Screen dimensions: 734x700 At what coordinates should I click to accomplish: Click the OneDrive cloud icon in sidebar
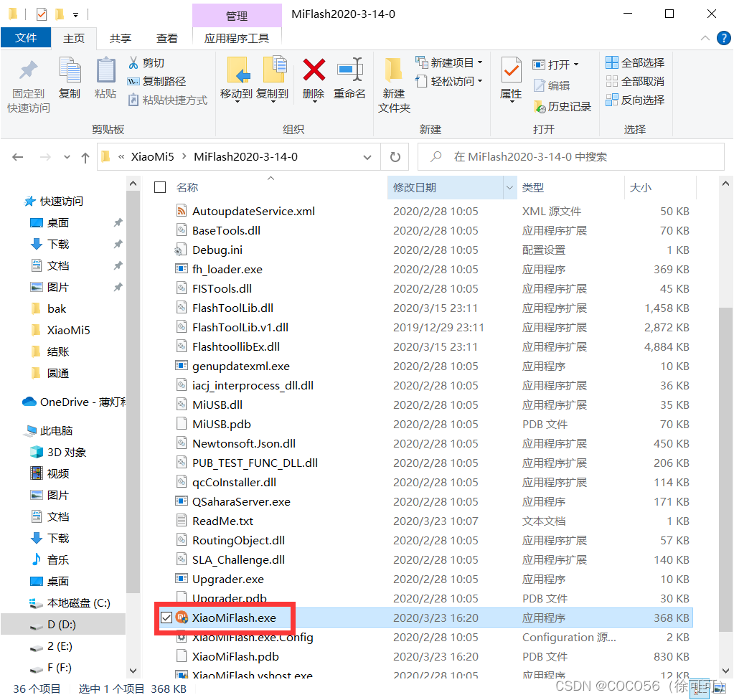[29, 402]
